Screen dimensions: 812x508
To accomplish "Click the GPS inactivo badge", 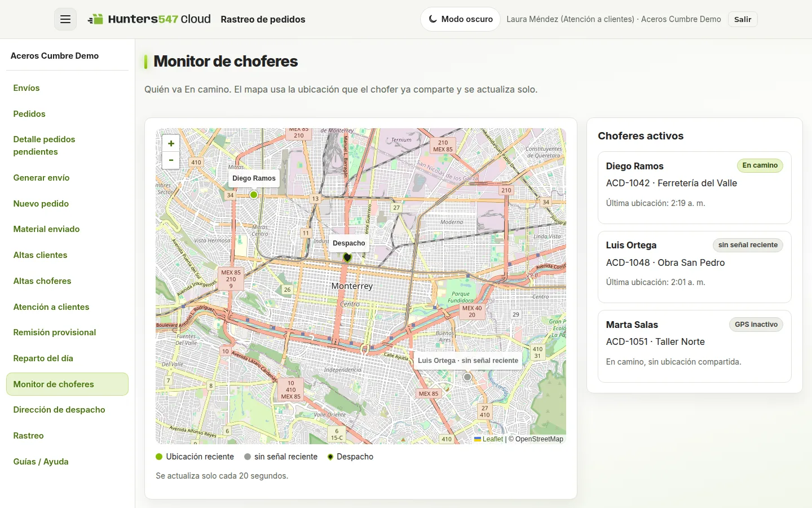I will tap(756, 325).
